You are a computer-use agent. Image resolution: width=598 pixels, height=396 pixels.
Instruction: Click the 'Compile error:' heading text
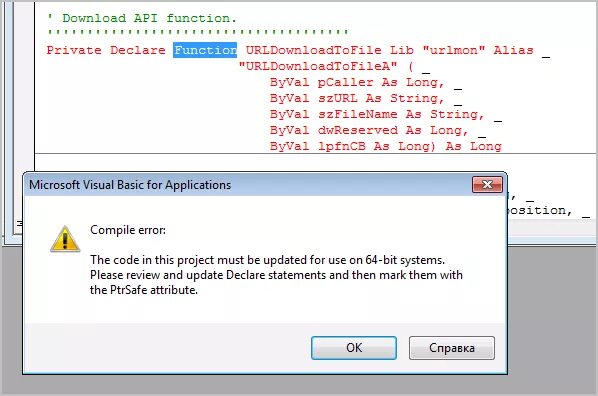pos(128,230)
